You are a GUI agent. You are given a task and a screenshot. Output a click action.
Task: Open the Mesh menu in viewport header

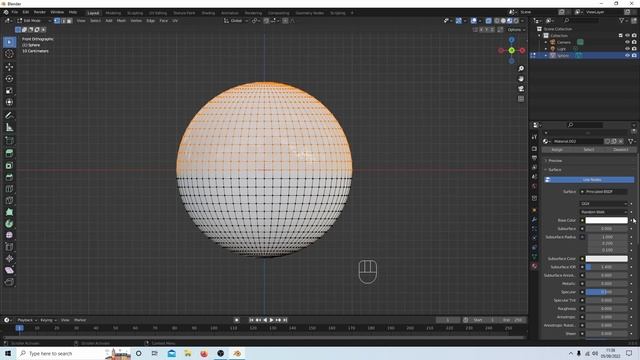[121, 20]
